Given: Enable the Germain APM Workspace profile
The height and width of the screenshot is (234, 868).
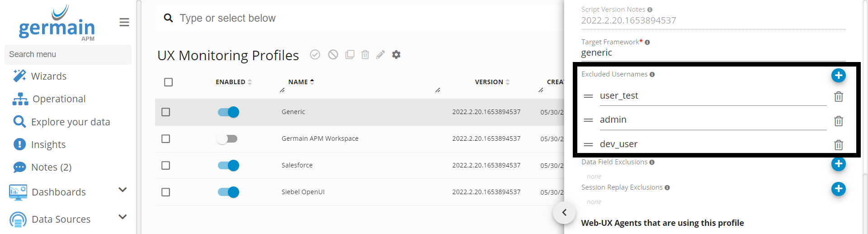Looking at the screenshot, I should click(227, 139).
